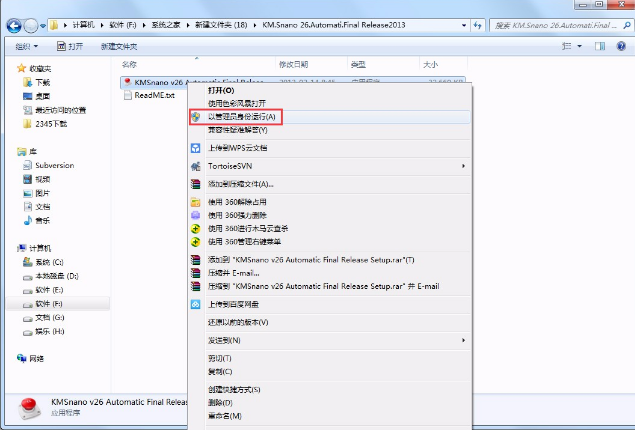Image resolution: width=635 pixels, height=432 pixels.
Task: Click the 上传到百度网盘 menu entry
Action: (233, 304)
